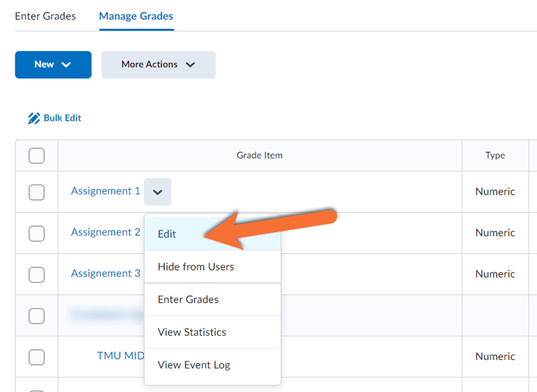Click Enter Grades in the dropdown menu
This screenshot has width=537, height=392.
click(x=188, y=299)
